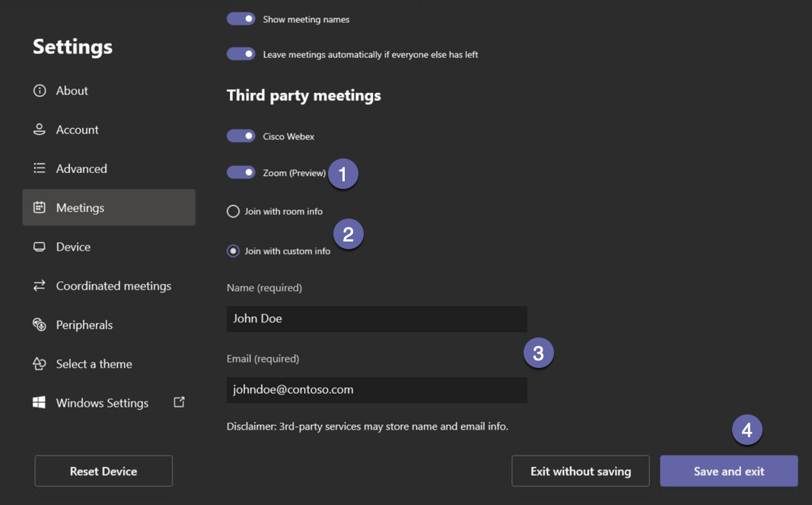Select the Device monitor icon
812x505 pixels.
pyautogui.click(x=40, y=246)
